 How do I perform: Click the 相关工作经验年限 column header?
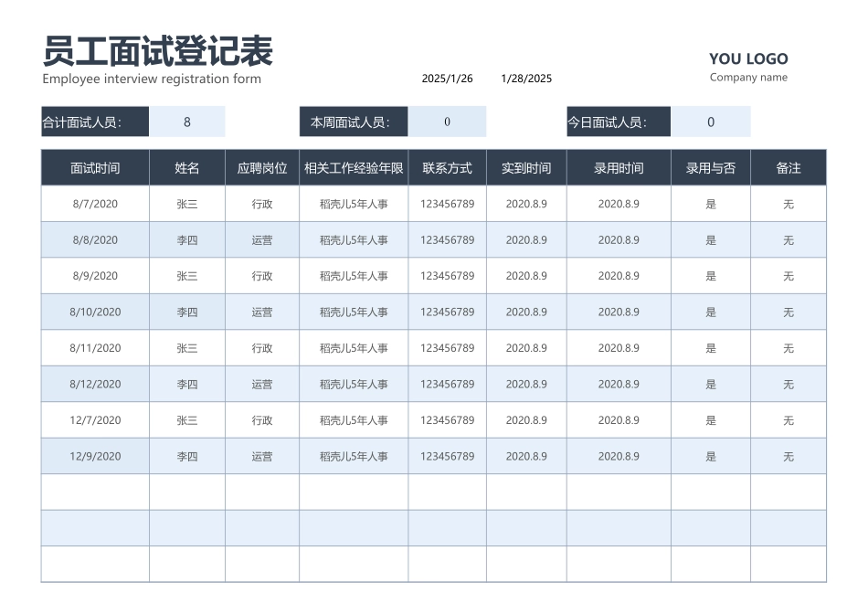pos(354,167)
